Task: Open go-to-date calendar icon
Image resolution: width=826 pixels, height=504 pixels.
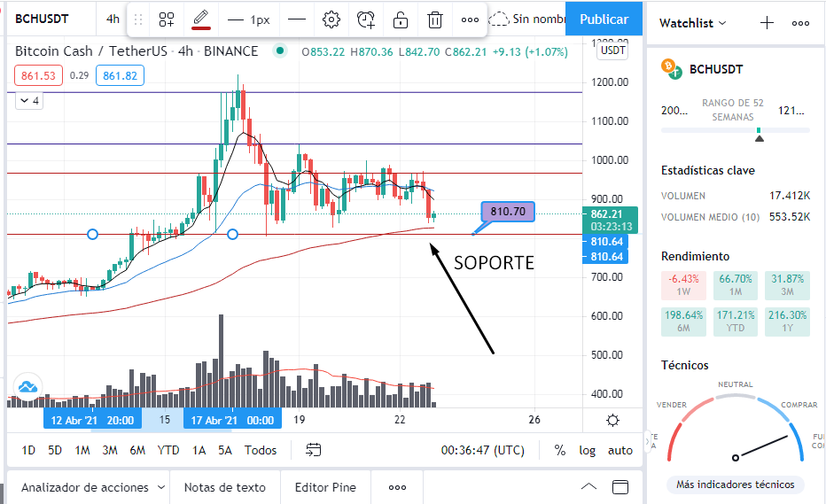Action: [314, 450]
